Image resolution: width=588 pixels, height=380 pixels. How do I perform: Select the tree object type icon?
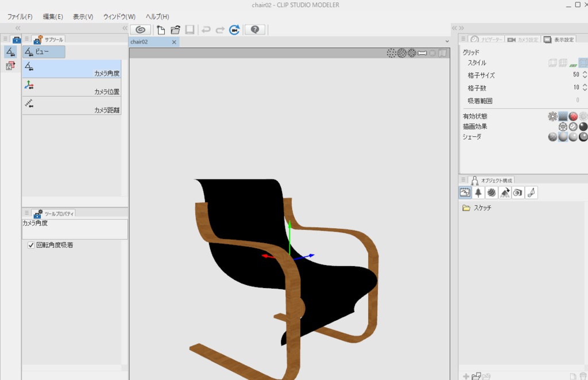click(478, 193)
